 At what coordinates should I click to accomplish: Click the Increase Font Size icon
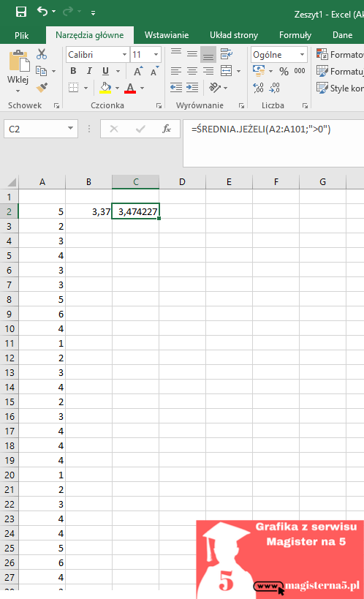tap(138, 71)
